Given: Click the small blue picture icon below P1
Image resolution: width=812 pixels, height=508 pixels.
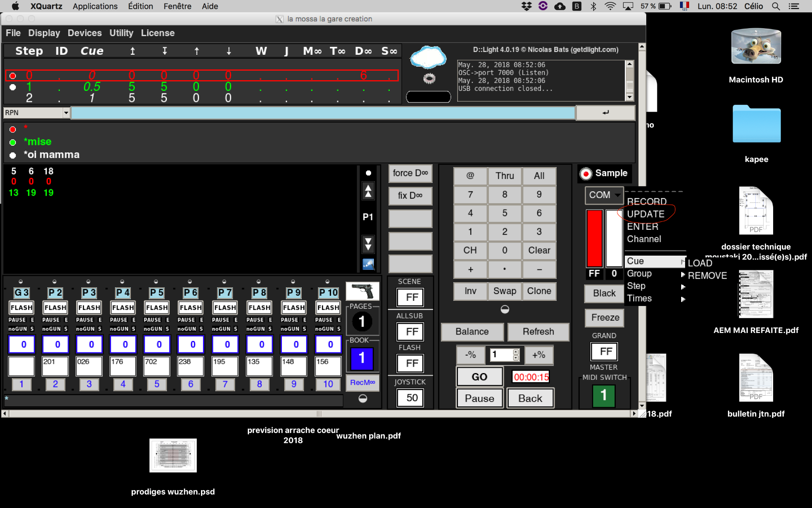Looking at the screenshot, I should tap(368, 264).
